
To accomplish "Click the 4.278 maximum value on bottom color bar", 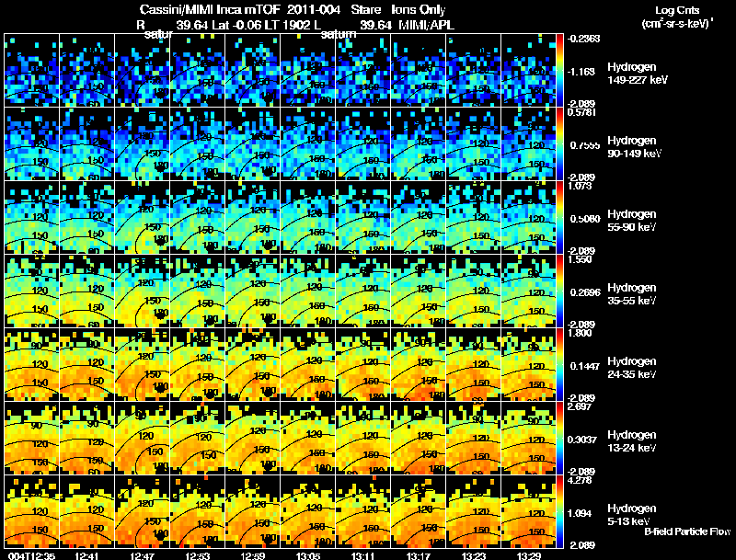I will 580,480.
